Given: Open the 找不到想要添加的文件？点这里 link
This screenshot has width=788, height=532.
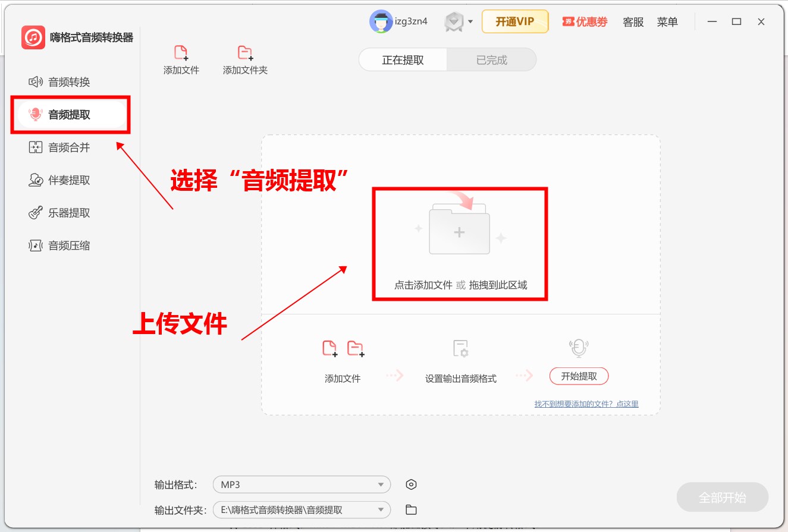Looking at the screenshot, I should tap(586, 404).
